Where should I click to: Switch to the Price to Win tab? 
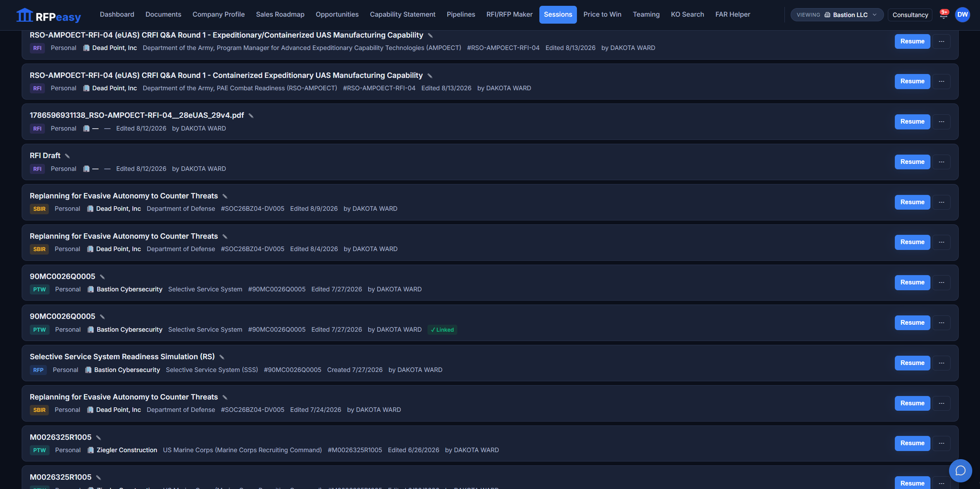(602, 14)
